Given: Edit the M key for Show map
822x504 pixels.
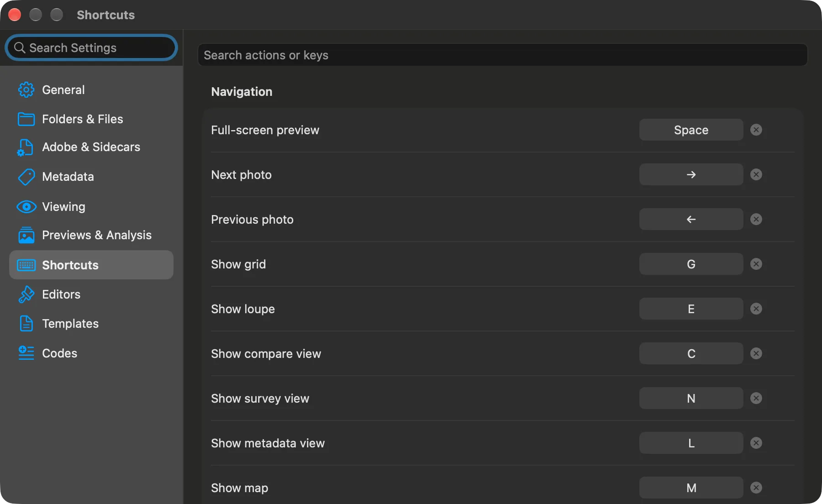Looking at the screenshot, I should tap(691, 488).
